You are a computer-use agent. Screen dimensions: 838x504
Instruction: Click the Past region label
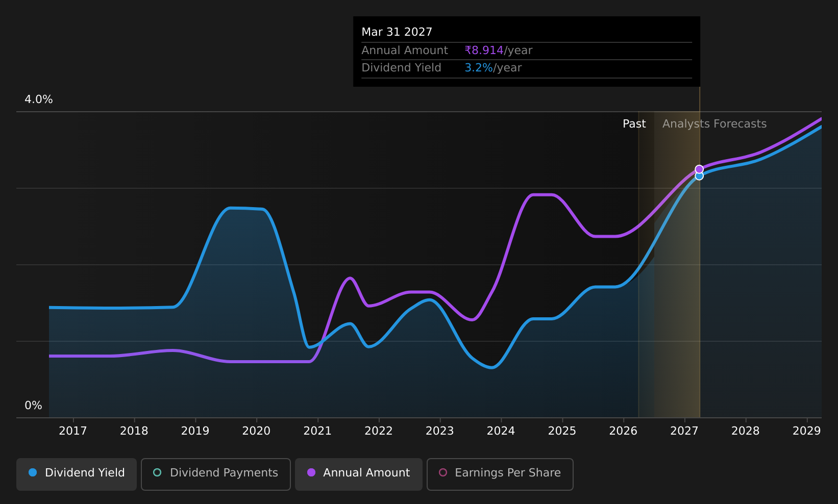[634, 124]
